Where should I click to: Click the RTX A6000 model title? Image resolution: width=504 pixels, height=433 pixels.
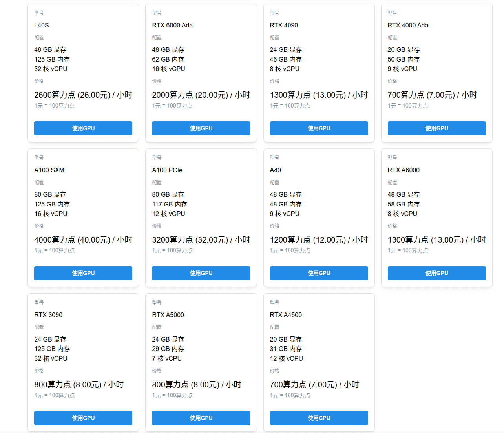point(404,170)
